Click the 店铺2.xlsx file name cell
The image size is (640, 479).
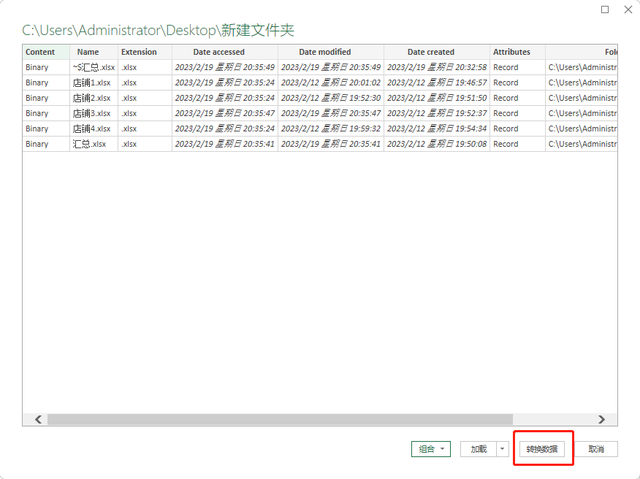point(94,98)
